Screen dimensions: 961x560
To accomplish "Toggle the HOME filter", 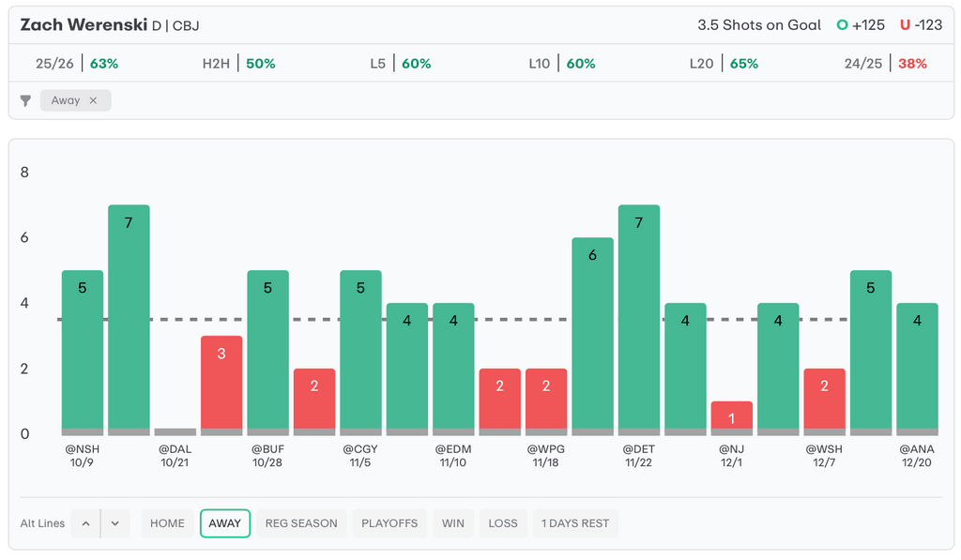I will click(167, 523).
